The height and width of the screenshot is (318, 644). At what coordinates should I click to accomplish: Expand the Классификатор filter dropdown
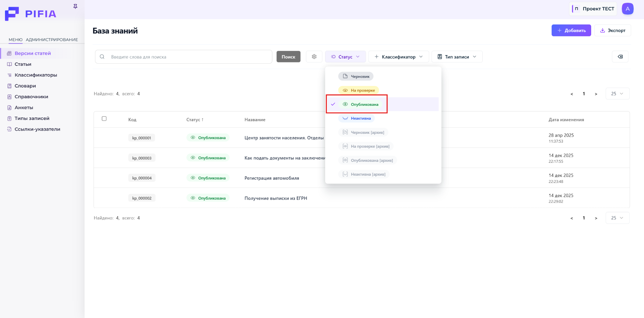398,57
